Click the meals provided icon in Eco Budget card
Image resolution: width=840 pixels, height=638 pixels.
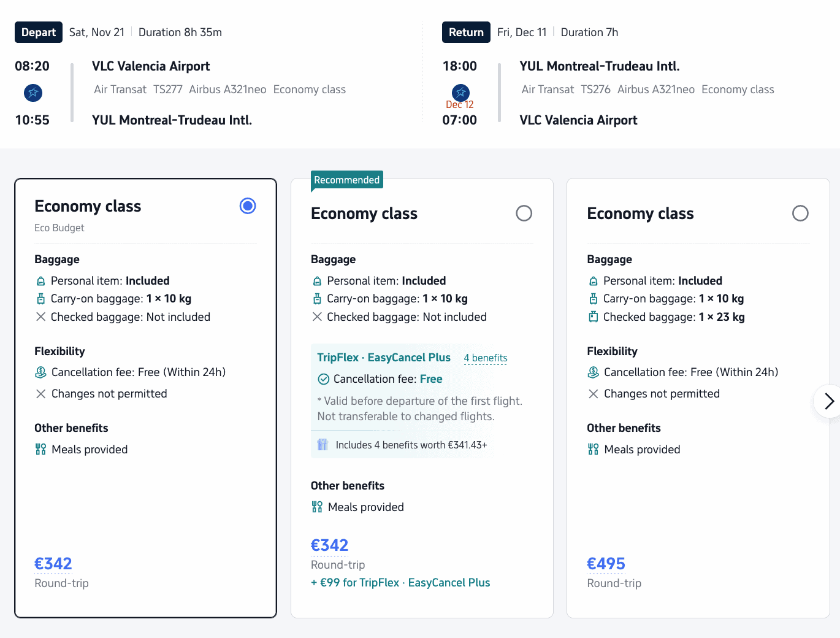tap(41, 449)
